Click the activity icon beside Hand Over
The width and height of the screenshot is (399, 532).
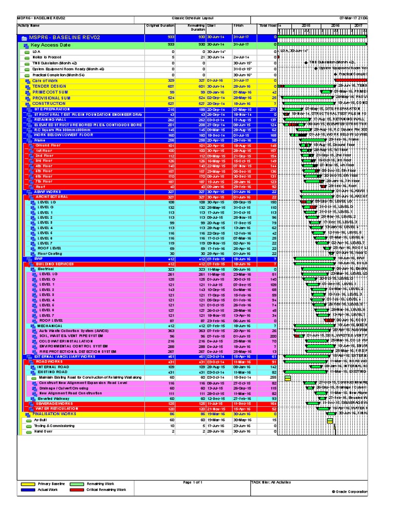click(29, 432)
